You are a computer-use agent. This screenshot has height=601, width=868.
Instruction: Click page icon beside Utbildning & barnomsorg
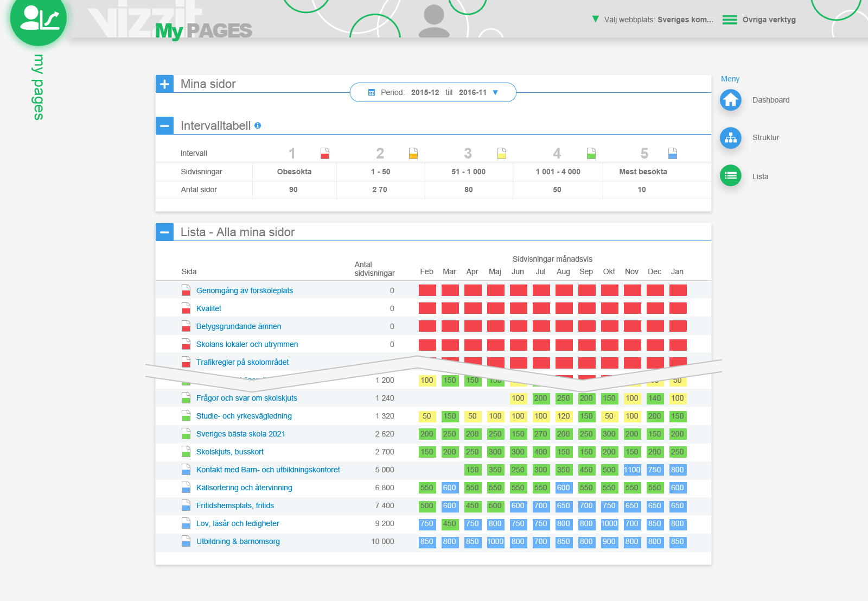click(x=186, y=541)
